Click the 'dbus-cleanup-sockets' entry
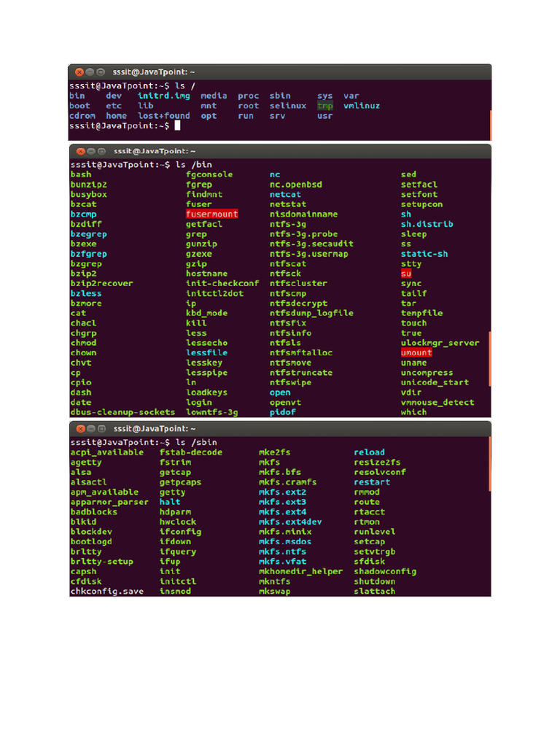560x747 pixels. point(122,412)
